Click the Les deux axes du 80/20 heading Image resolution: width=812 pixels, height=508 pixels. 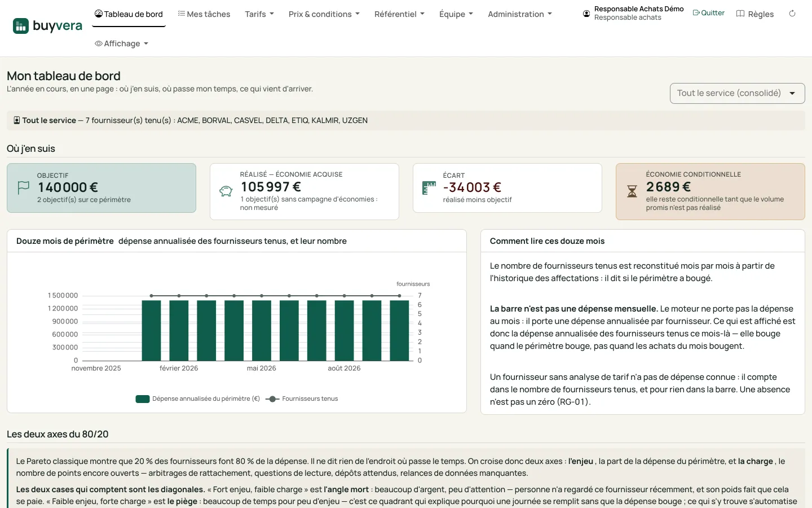click(58, 434)
